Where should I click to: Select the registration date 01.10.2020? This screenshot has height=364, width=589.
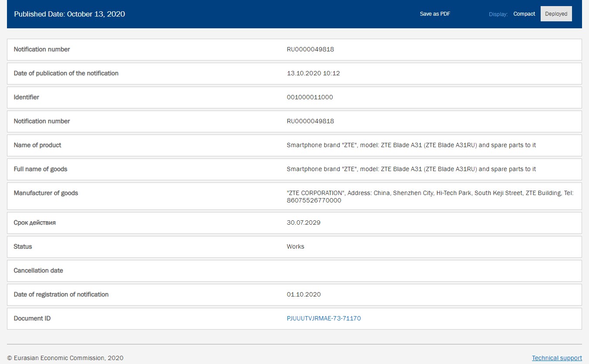(304, 294)
